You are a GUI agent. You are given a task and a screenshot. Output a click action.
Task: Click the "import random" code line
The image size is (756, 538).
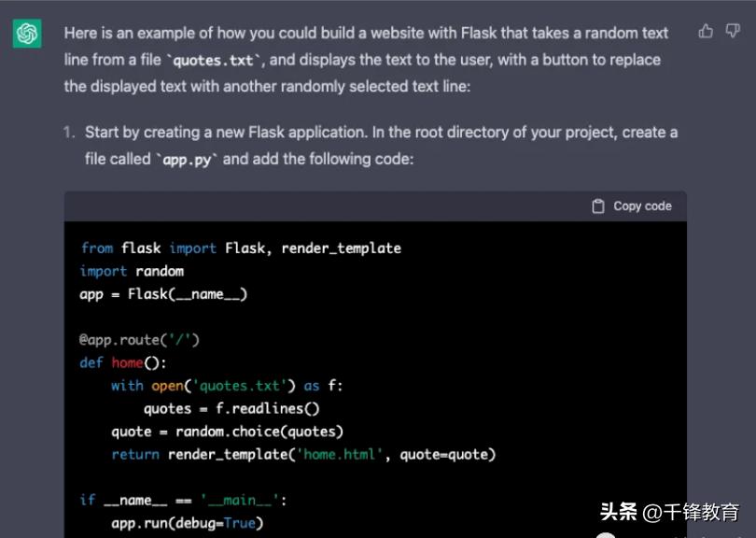[132, 271]
